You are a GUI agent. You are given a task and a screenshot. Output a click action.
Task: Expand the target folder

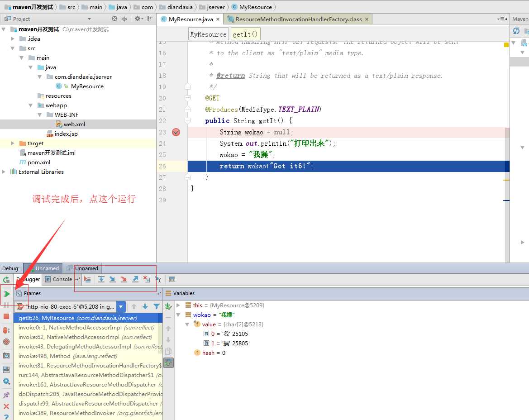tap(13, 143)
